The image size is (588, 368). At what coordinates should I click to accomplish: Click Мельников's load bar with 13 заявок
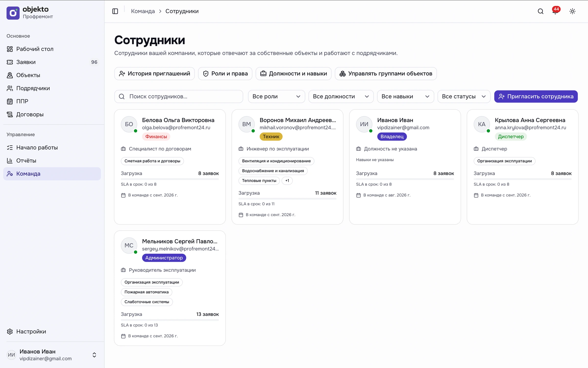170,320
